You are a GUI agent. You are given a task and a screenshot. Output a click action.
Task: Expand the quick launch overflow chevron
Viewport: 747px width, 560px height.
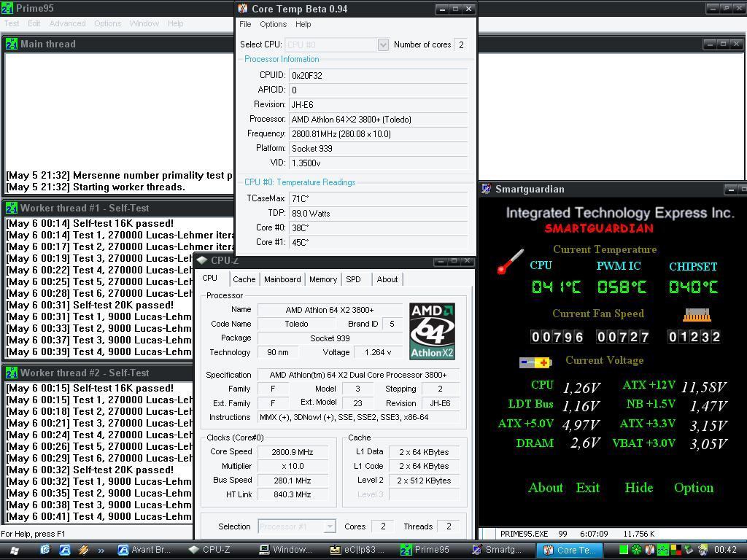coord(101,551)
